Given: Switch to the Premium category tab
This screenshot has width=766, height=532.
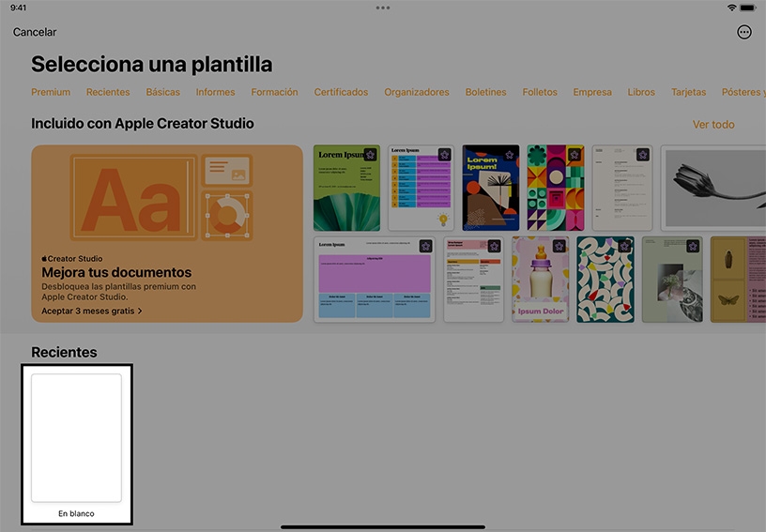Looking at the screenshot, I should pos(51,92).
